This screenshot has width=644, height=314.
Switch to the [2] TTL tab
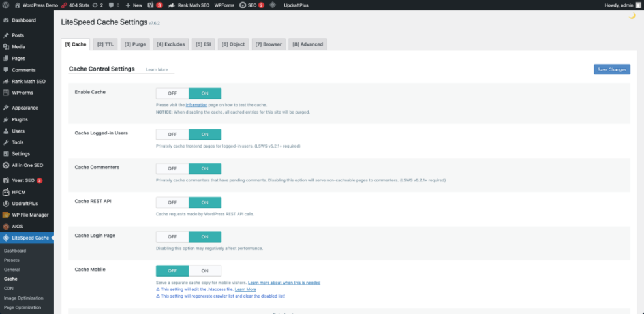tap(106, 44)
